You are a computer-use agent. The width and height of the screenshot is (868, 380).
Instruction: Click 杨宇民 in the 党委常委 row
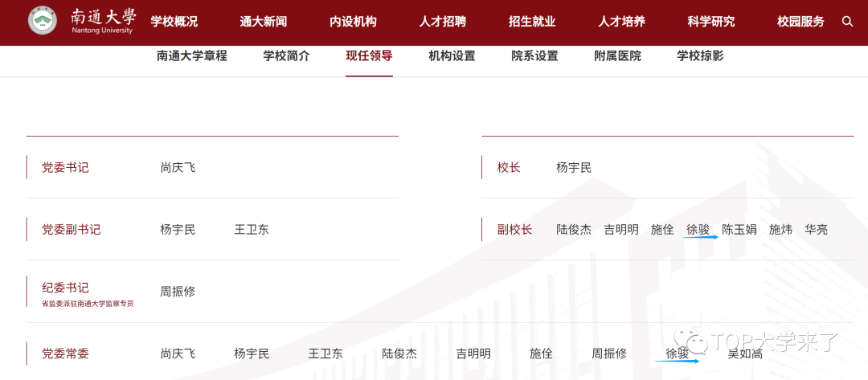(252, 353)
